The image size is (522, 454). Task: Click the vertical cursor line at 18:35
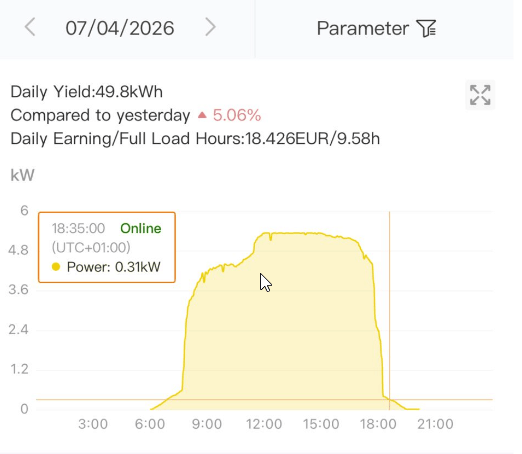(x=389, y=310)
